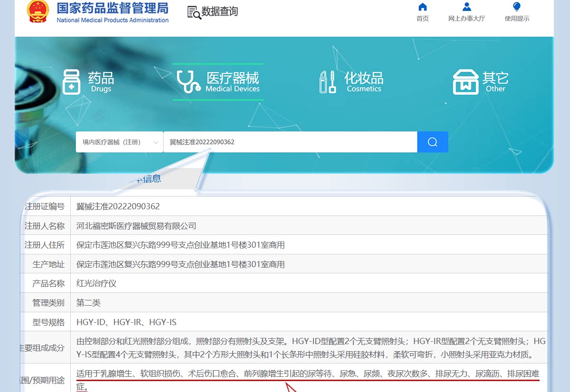Click the National Medical Products Administration English subtitle
Image resolution: width=570 pixels, height=392 pixels.
(113, 20)
